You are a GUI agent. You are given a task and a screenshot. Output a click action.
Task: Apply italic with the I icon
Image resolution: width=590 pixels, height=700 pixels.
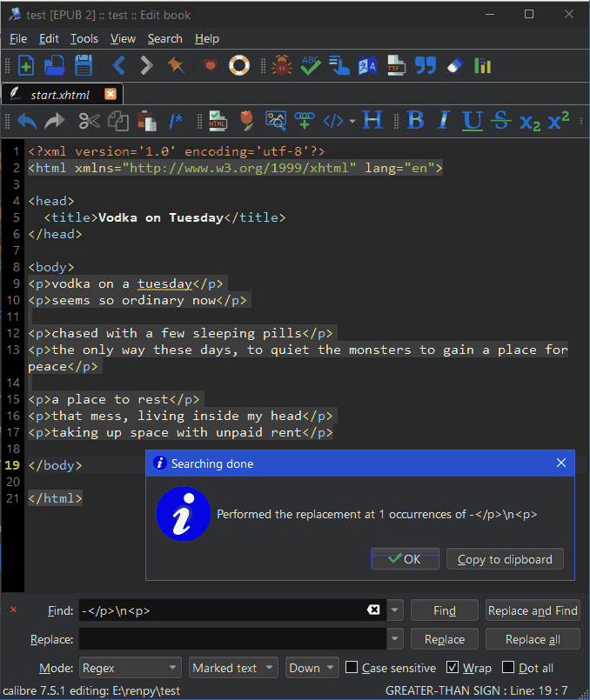coord(444,121)
